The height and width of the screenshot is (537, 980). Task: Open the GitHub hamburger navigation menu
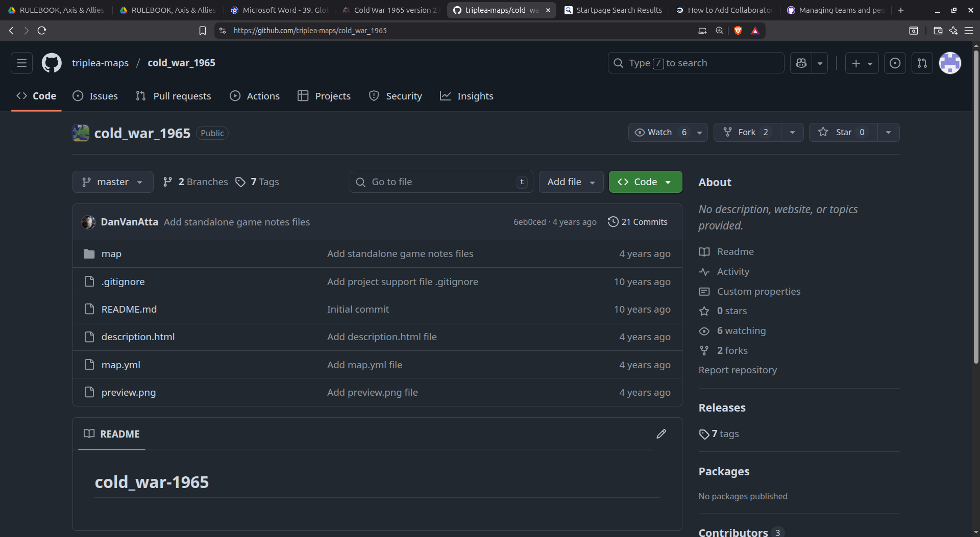(21, 63)
